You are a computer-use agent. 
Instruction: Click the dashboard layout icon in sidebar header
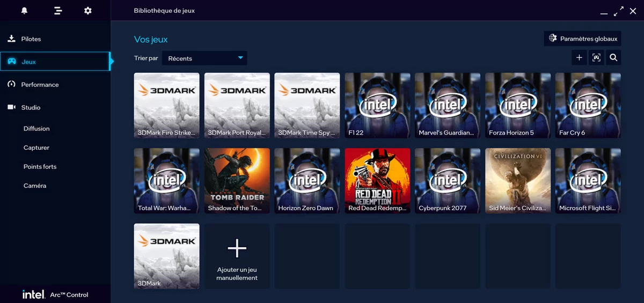[x=58, y=11]
